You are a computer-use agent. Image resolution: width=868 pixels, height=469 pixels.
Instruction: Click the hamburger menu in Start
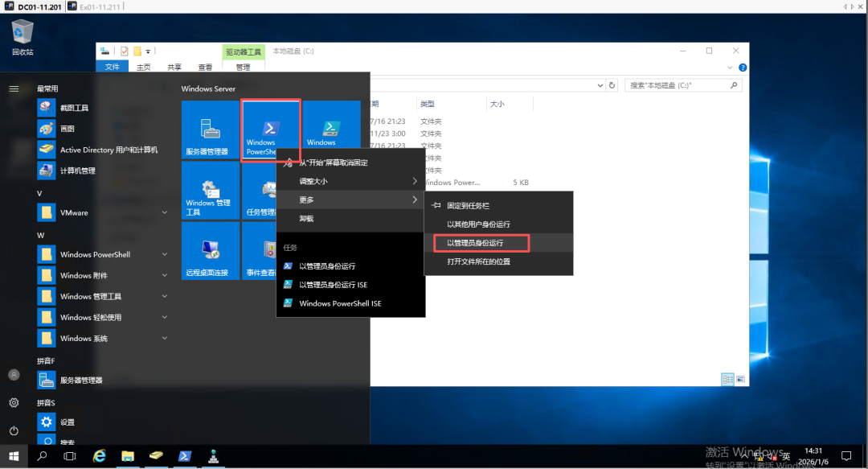coord(14,88)
